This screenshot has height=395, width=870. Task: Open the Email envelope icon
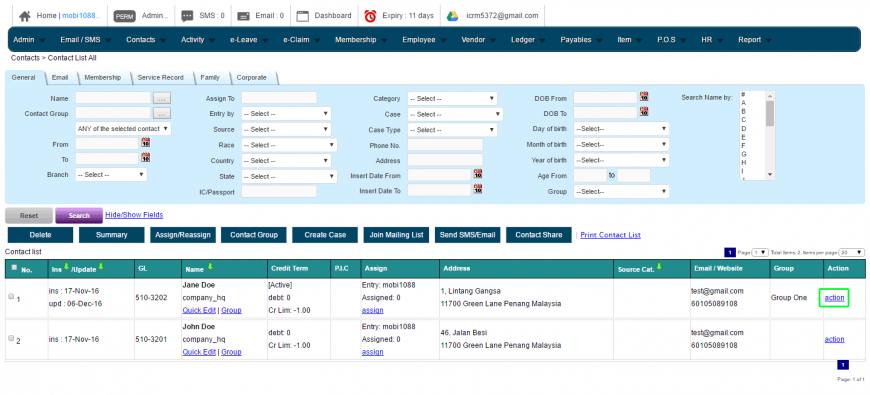[243, 16]
